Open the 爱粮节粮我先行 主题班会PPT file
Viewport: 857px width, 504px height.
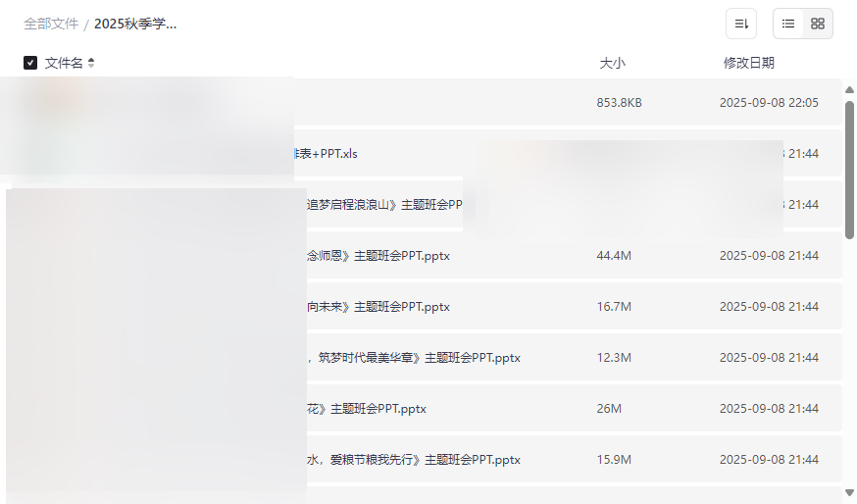click(x=414, y=460)
